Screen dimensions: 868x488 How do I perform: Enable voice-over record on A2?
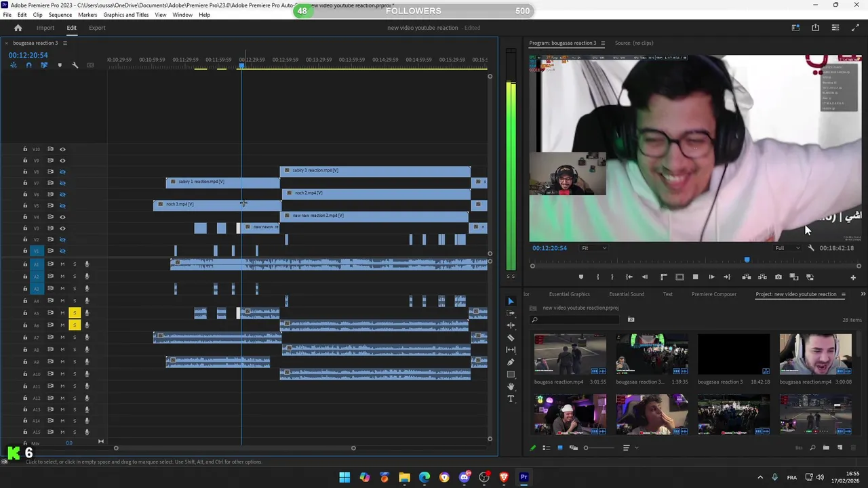click(87, 277)
